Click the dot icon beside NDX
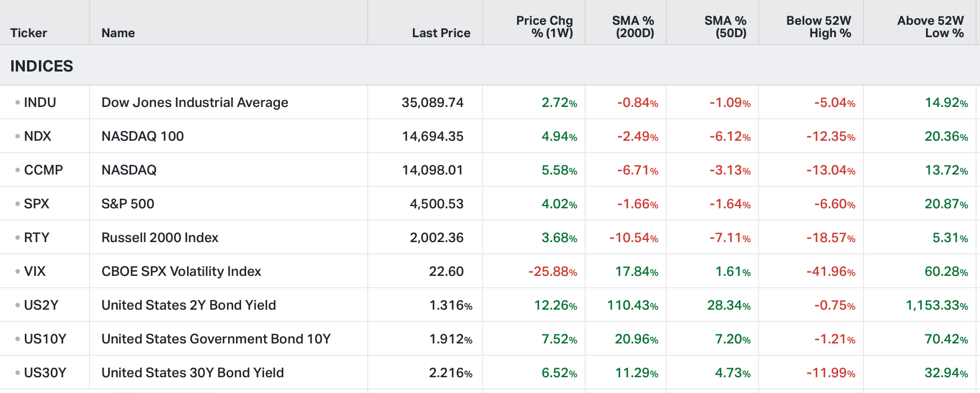980x393 pixels. pyautogui.click(x=17, y=136)
